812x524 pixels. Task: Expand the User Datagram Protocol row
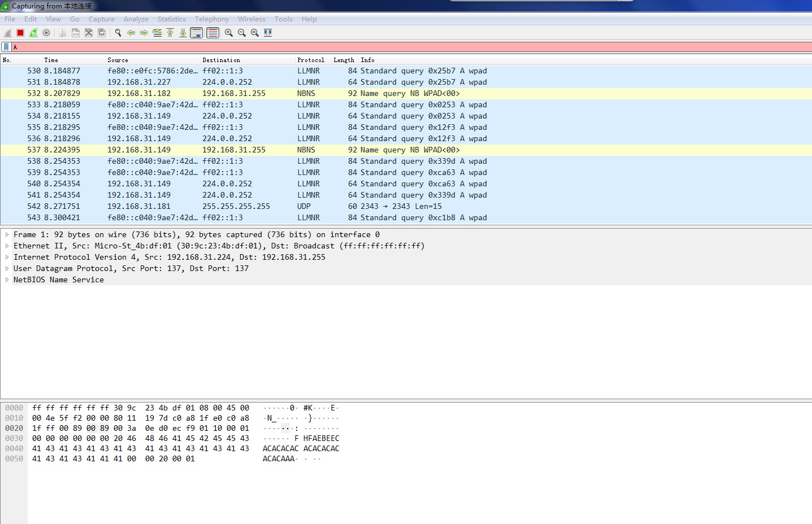[x=7, y=268]
